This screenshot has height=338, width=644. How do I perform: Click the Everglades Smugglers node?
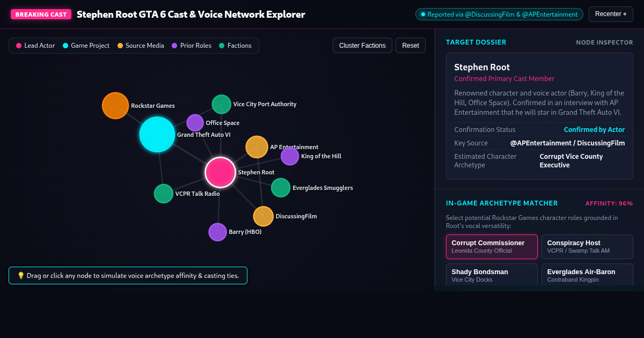click(x=281, y=188)
